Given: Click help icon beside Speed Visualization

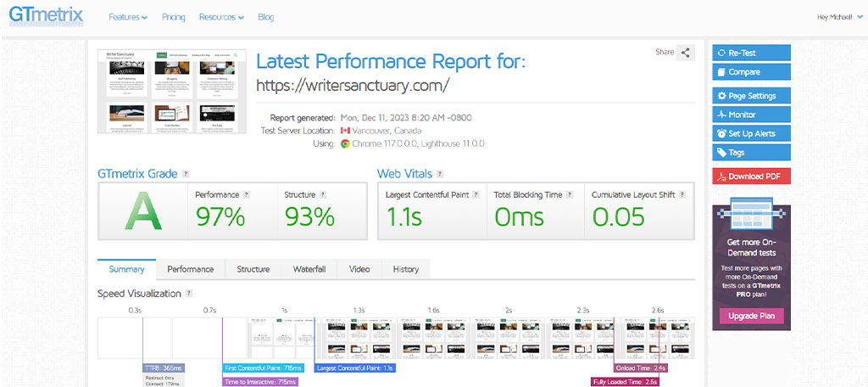Looking at the screenshot, I should pos(189,294).
